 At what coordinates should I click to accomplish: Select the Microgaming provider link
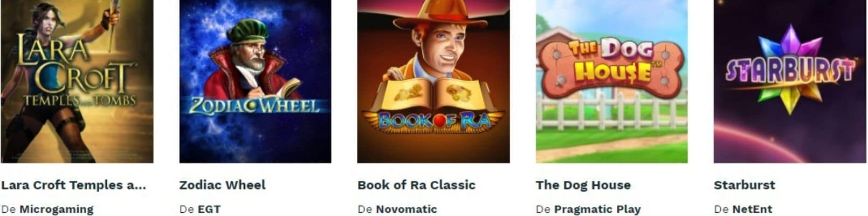click(x=57, y=209)
